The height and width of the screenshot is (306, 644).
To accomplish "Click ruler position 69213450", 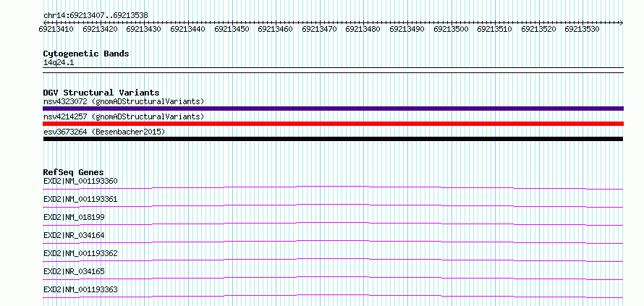I will [x=232, y=29].
